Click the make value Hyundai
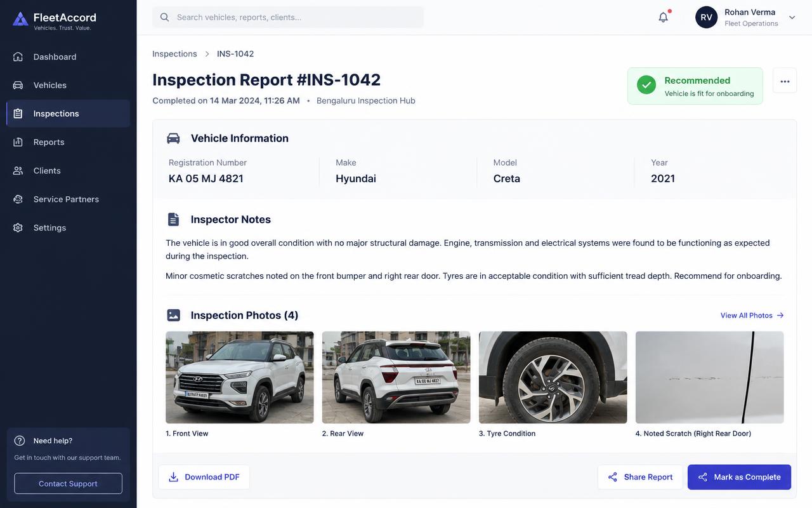The height and width of the screenshot is (508, 812). point(356,178)
